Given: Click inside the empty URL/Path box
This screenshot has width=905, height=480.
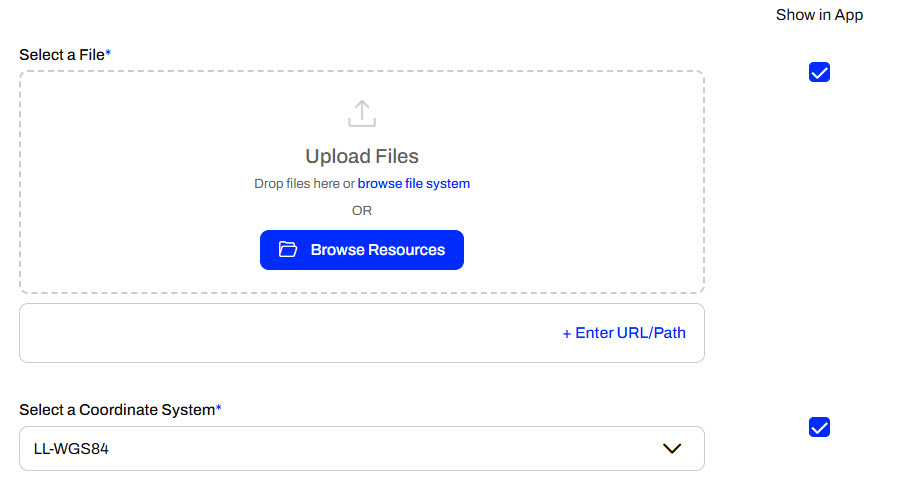Looking at the screenshot, I should click(x=250, y=333).
